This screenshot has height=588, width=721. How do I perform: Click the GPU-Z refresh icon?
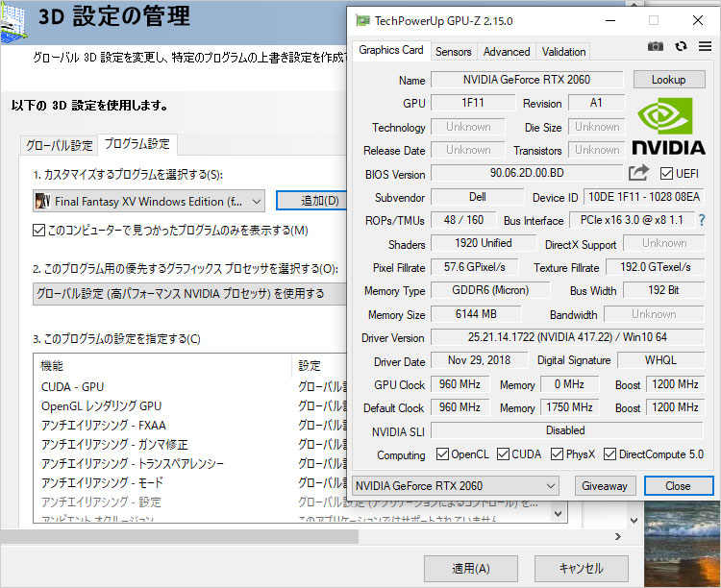(681, 46)
